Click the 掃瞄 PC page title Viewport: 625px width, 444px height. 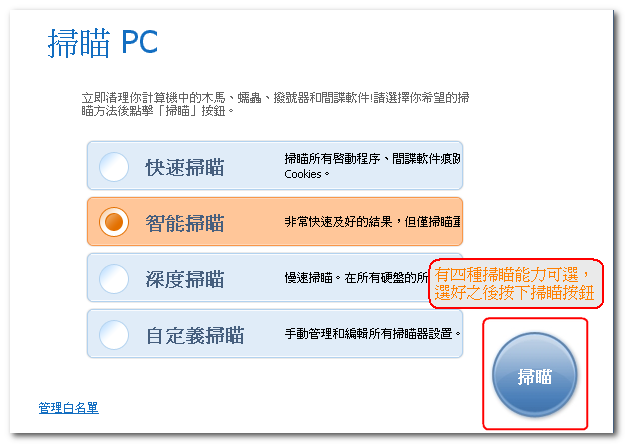click(103, 42)
